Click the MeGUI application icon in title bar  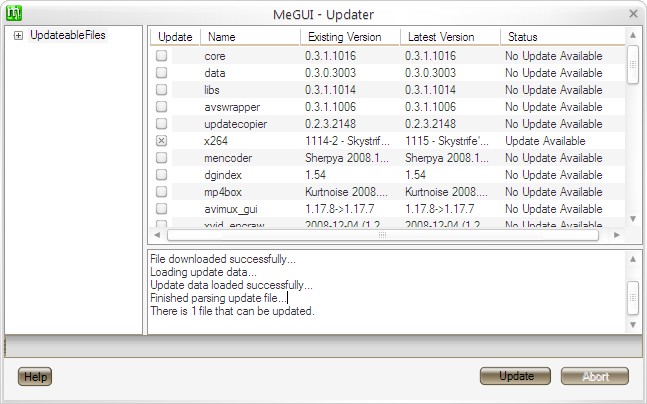pyautogui.click(x=14, y=14)
